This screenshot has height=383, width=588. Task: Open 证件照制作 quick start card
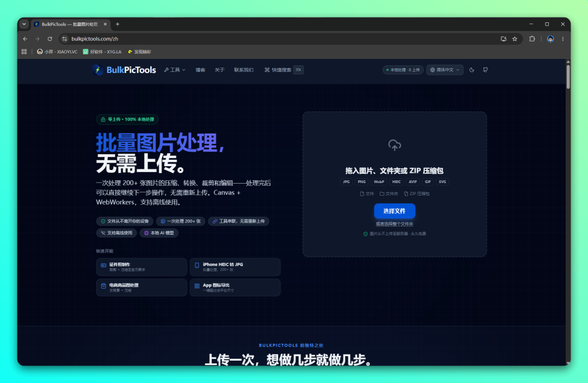[142, 267]
